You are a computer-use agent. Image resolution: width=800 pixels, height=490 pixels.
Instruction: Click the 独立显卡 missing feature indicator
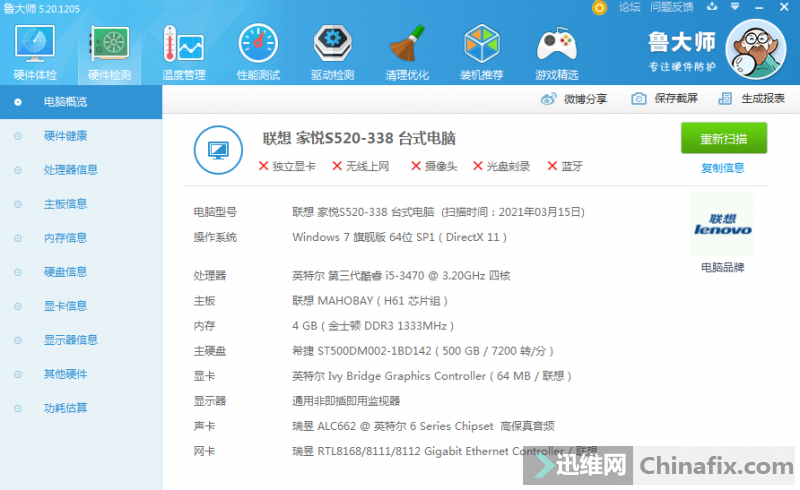point(287,166)
